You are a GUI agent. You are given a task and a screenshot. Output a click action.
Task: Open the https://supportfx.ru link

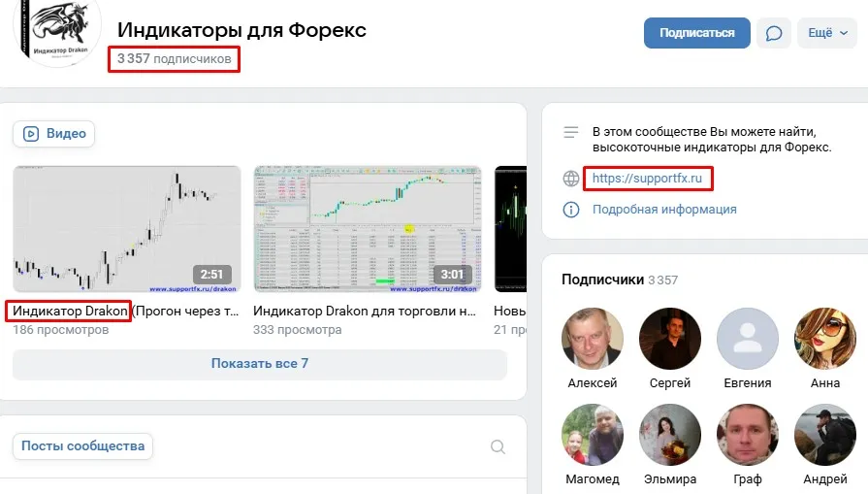pyautogui.click(x=647, y=179)
